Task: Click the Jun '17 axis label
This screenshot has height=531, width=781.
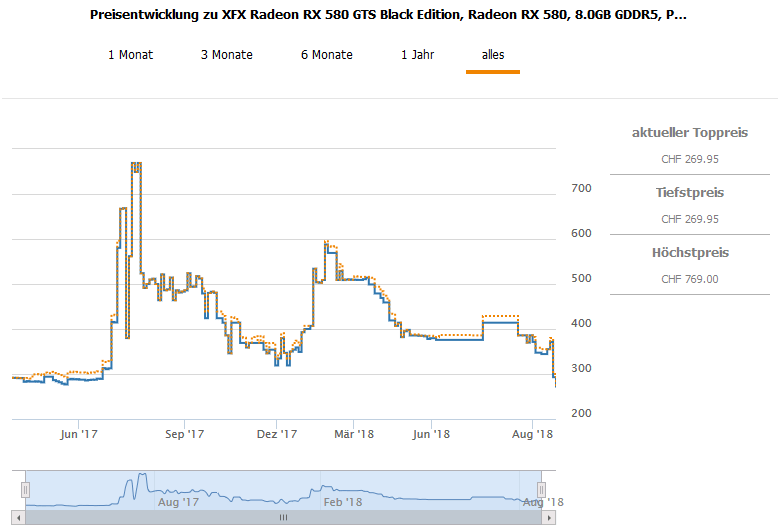Action: (x=79, y=434)
